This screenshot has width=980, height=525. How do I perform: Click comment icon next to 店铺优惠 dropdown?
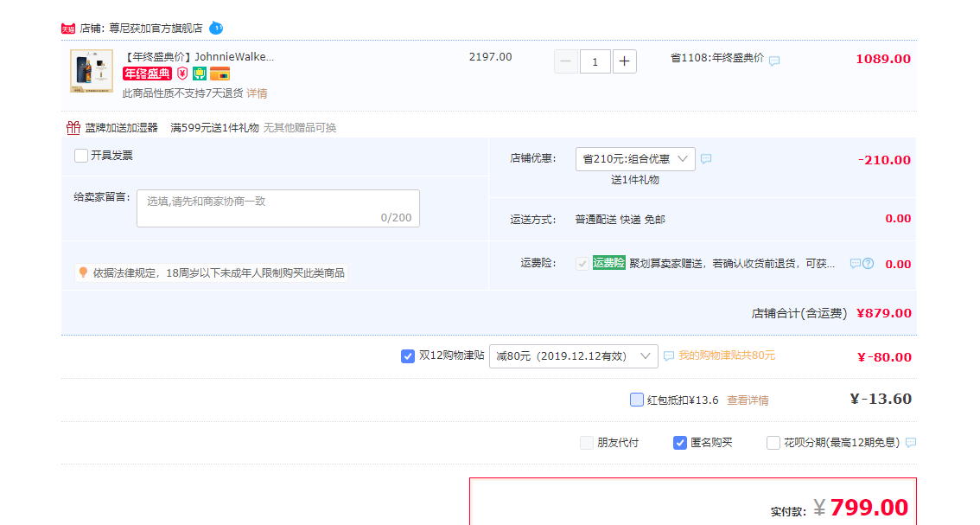coord(706,159)
